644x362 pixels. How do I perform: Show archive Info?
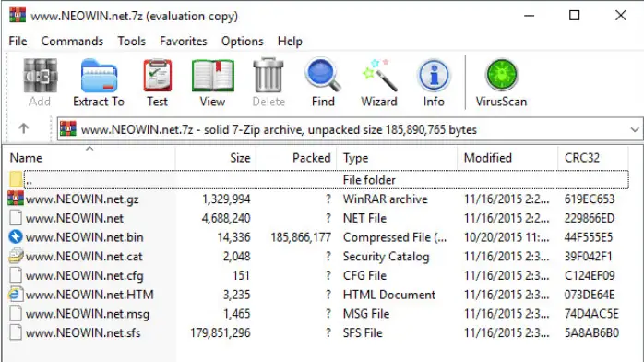pyautogui.click(x=434, y=75)
